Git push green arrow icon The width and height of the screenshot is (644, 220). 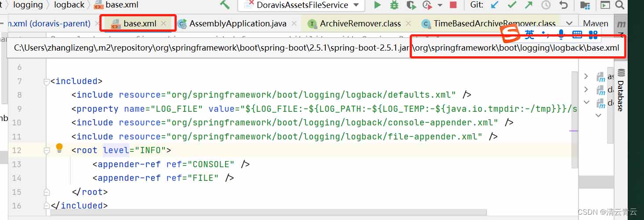(x=528, y=5)
